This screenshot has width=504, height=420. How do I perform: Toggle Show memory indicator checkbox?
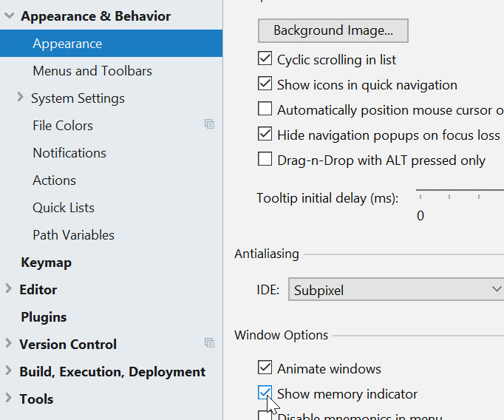click(265, 393)
